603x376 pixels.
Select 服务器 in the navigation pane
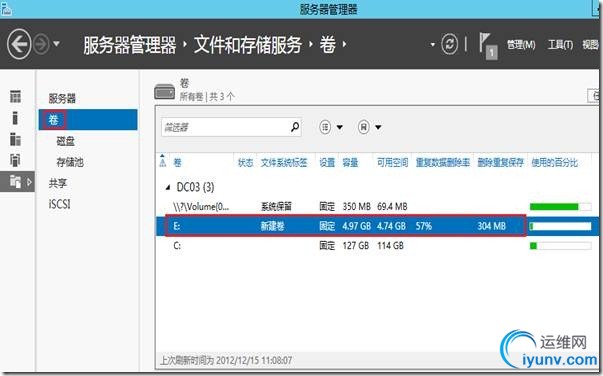point(62,98)
